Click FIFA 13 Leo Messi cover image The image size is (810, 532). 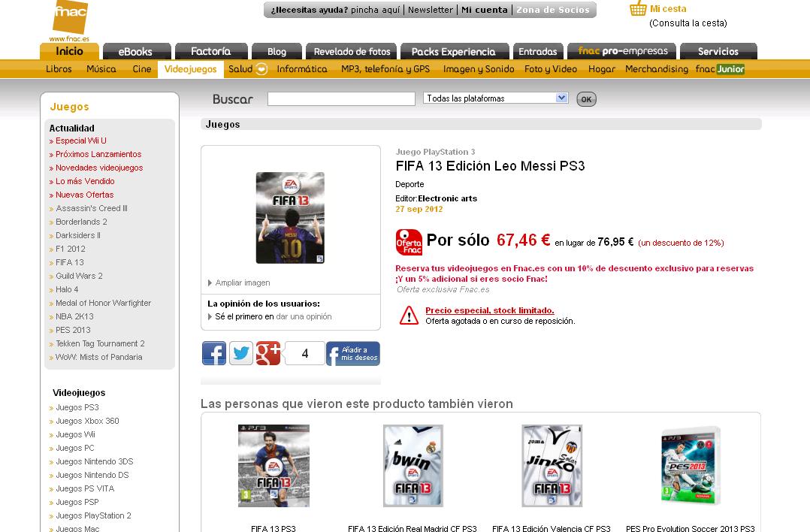(x=290, y=218)
